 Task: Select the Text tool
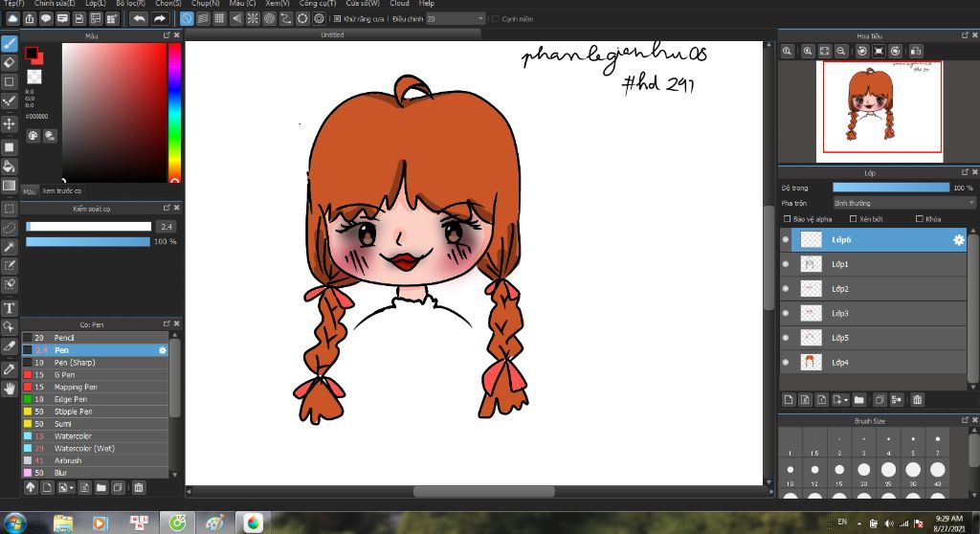pos(10,307)
